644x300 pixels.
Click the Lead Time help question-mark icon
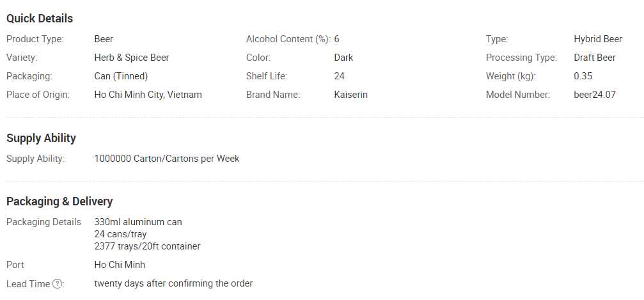point(58,283)
